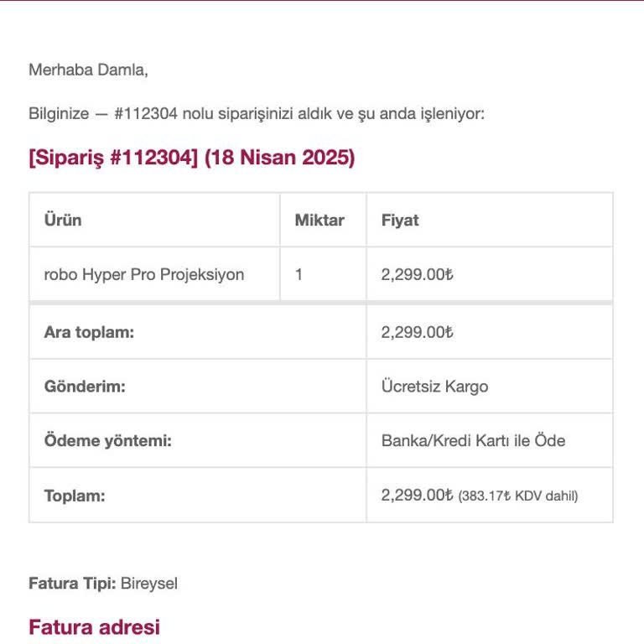The image size is (644, 644).
Task: Click the Ödeme yöntemi label
Action: 107,440
